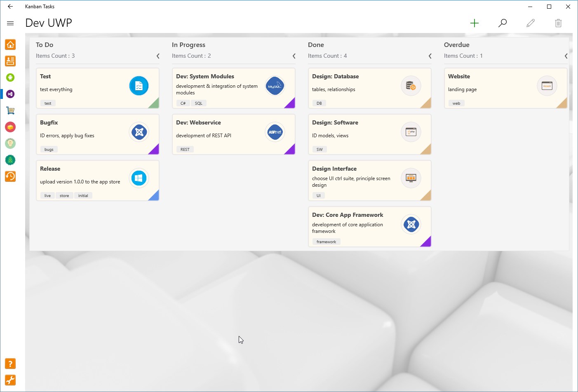Click the back arrow in title bar
Viewport: 578px width, 392px height.
pos(10,7)
